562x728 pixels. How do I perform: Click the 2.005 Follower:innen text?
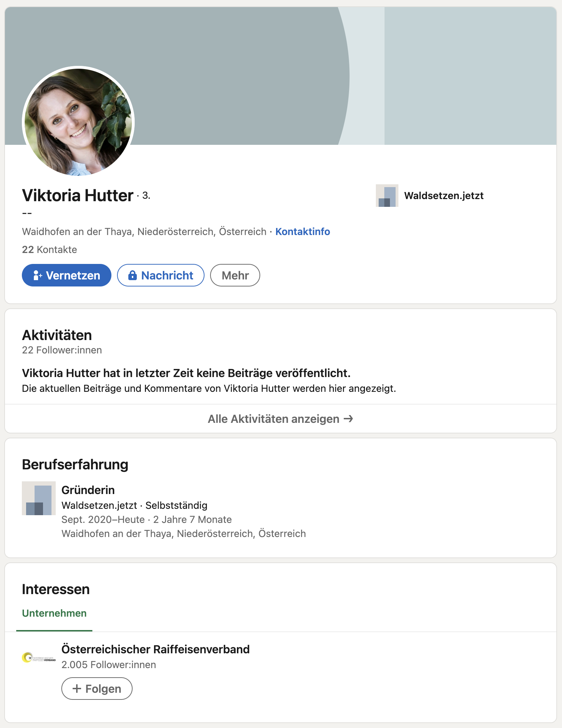[109, 665]
